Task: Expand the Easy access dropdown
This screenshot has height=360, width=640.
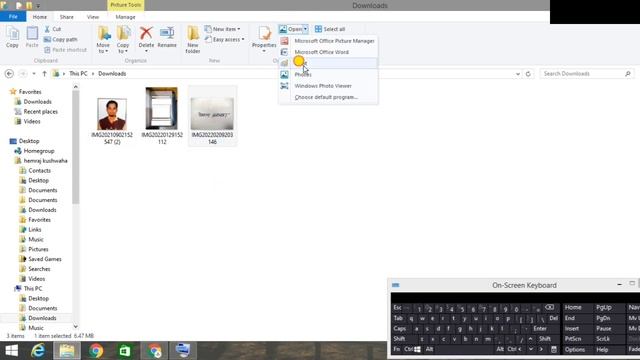Action: [x=243, y=40]
